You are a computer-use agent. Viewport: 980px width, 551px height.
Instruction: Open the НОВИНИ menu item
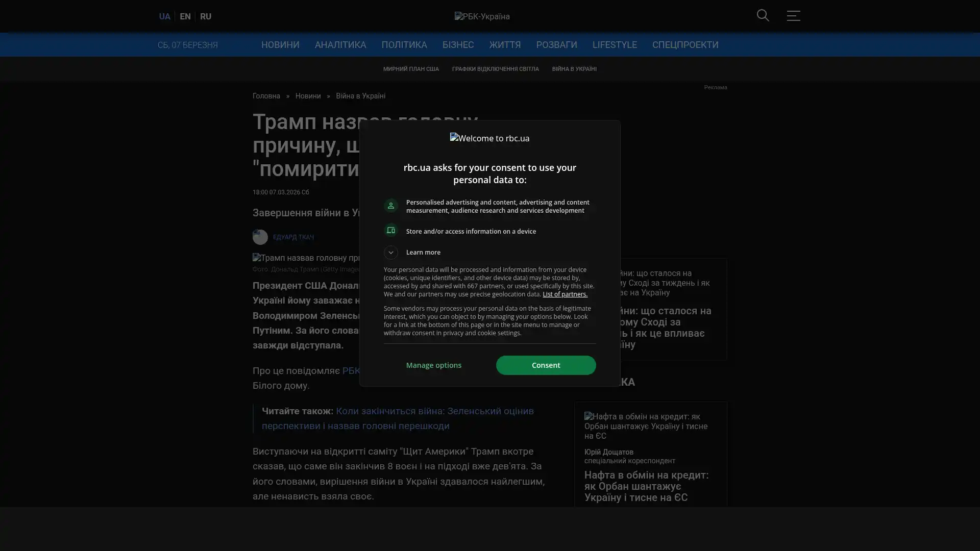pos(280,45)
